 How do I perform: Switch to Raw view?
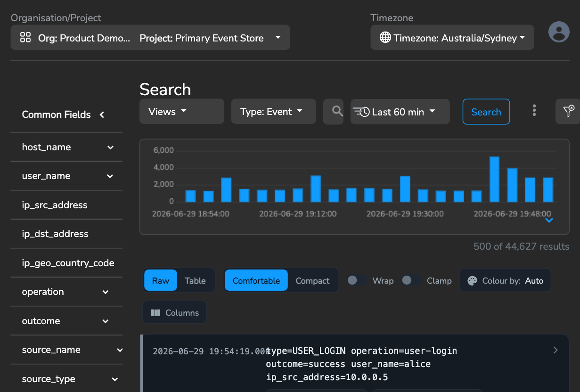pyautogui.click(x=161, y=281)
